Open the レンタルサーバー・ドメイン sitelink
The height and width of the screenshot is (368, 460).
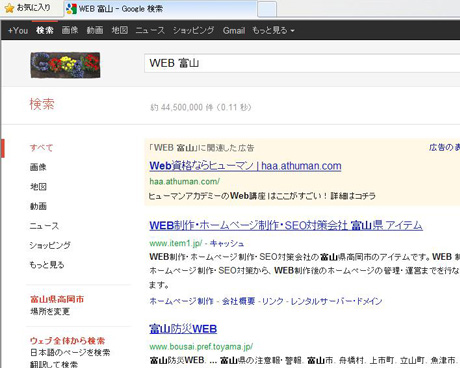click(336, 301)
